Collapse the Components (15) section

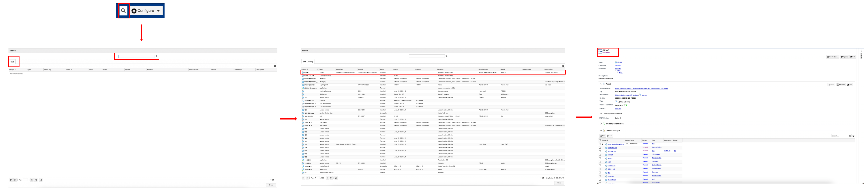coord(601,130)
